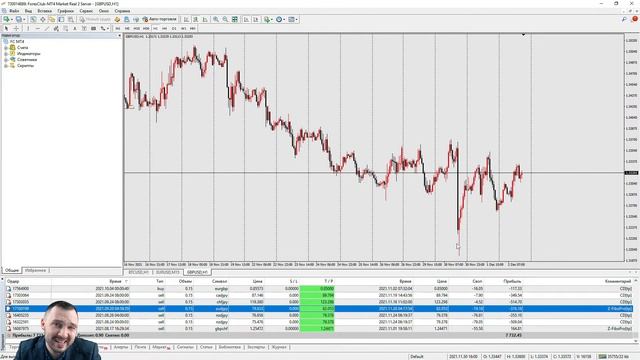The image size is (640, 360).
Task: Select the Text (A) drawing tool
Action: (75, 29)
